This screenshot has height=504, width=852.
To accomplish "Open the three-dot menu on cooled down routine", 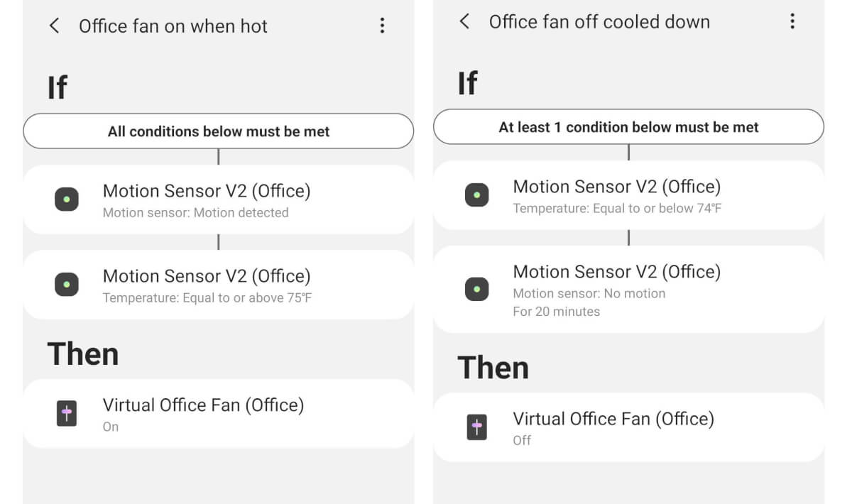I will point(792,22).
